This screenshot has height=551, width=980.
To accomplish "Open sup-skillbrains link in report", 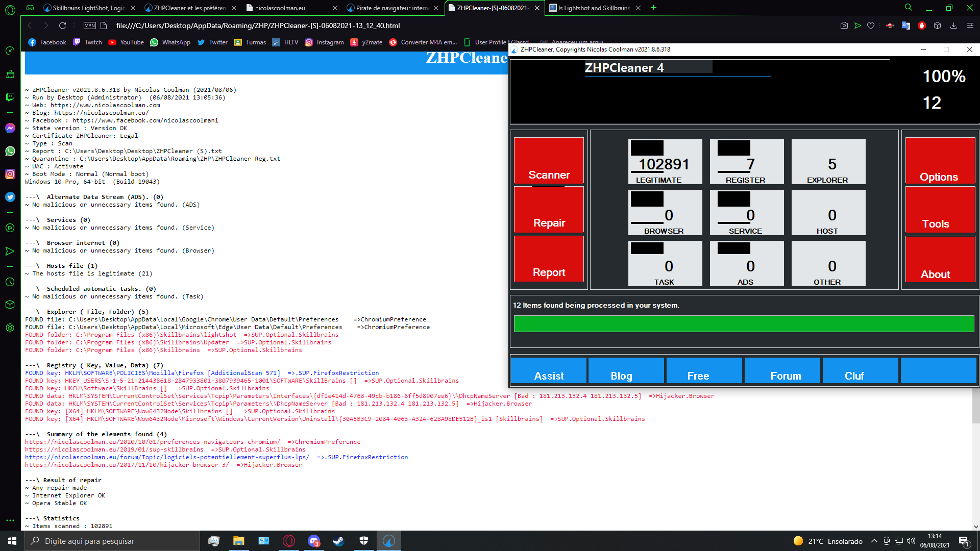I will pos(114,449).
